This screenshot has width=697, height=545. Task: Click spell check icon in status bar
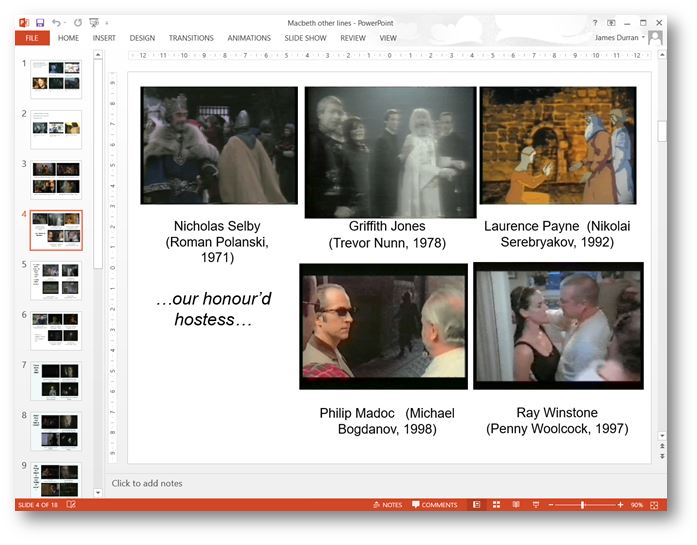click(72, 505)
